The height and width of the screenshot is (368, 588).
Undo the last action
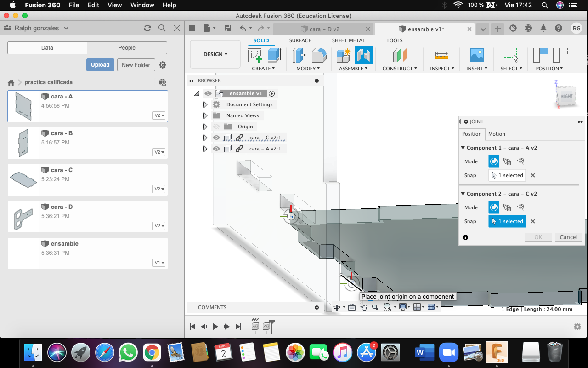point(243,28)
